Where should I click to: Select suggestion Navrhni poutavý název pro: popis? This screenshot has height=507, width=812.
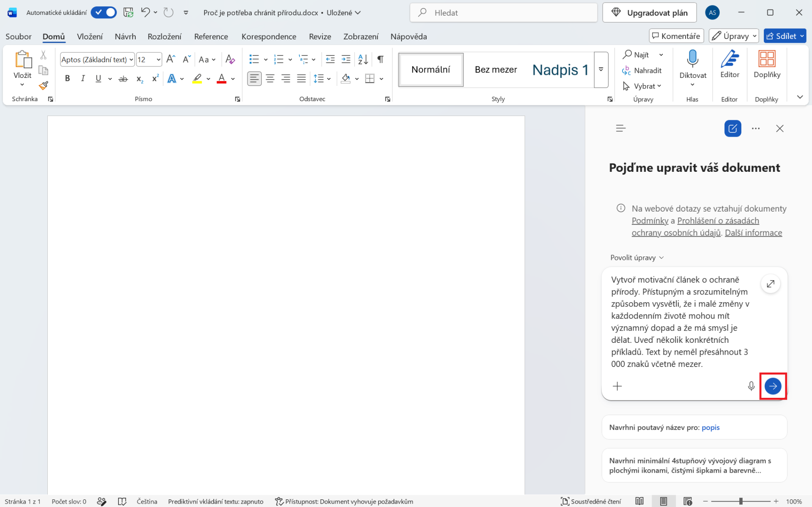click(694, 427)
